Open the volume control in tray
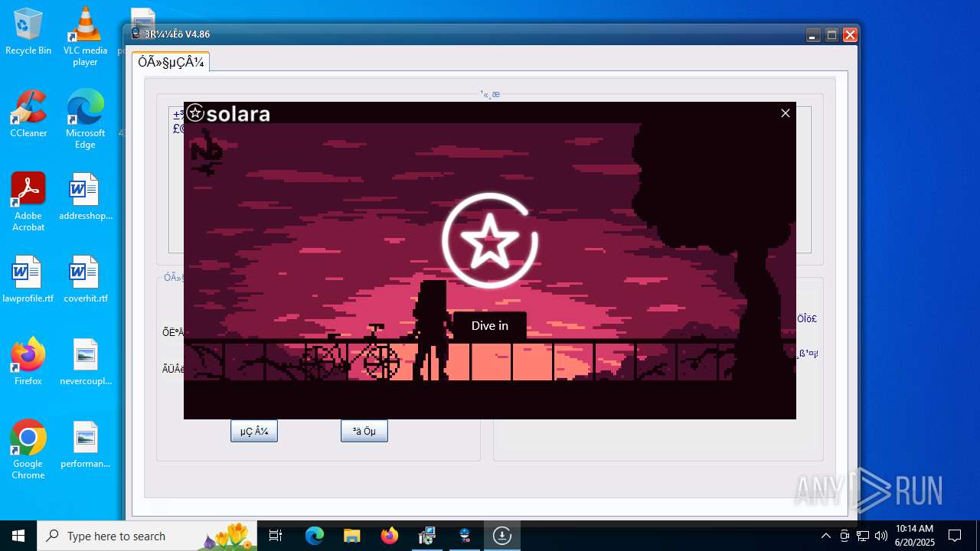 tap(881, 536)
